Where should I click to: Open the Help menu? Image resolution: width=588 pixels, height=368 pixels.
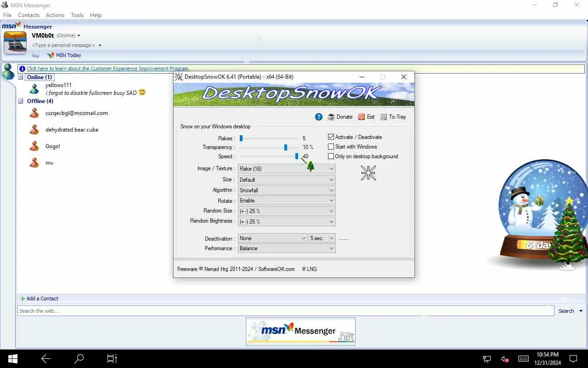click(x=96, y=15)
